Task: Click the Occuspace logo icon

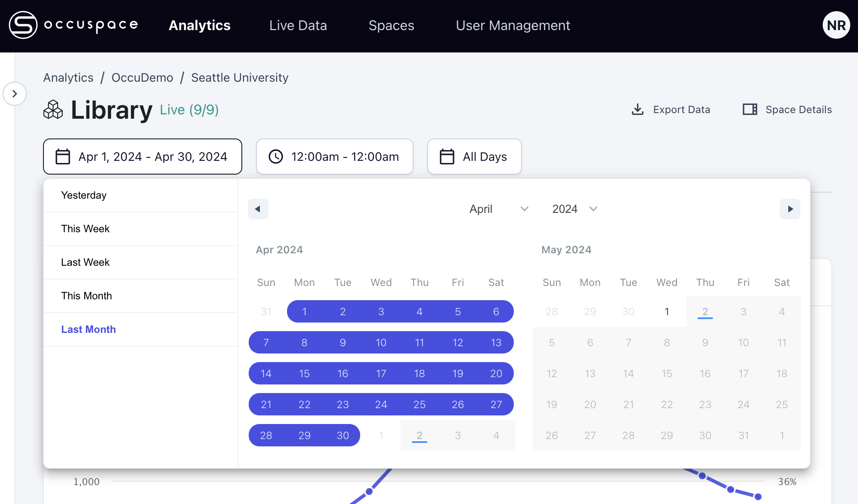Action: (x=23, y=25)
